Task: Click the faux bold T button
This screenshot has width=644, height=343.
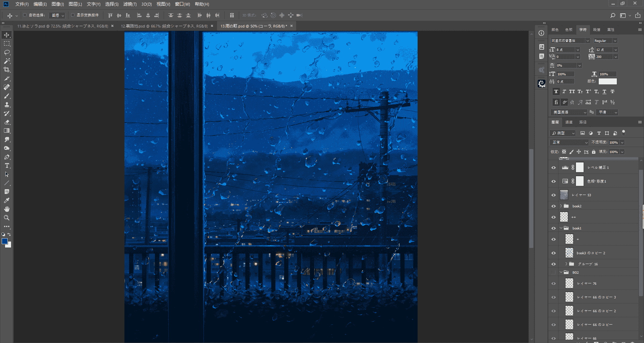Action: (556, 91)
